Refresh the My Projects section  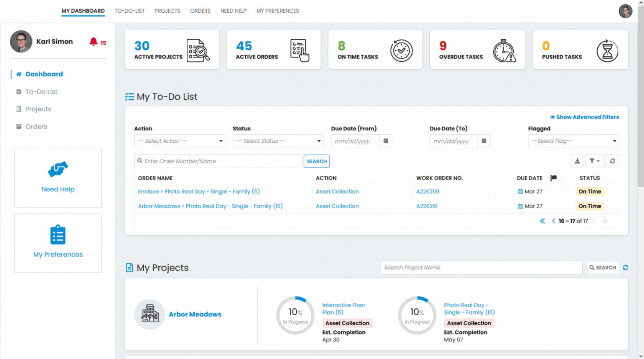coord(626,268)
